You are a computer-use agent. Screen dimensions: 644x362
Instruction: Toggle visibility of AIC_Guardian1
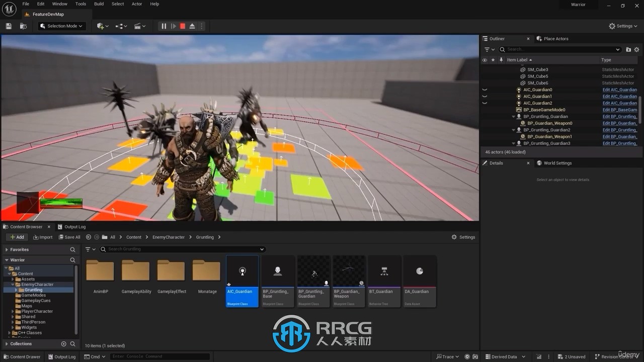(485, 97)
